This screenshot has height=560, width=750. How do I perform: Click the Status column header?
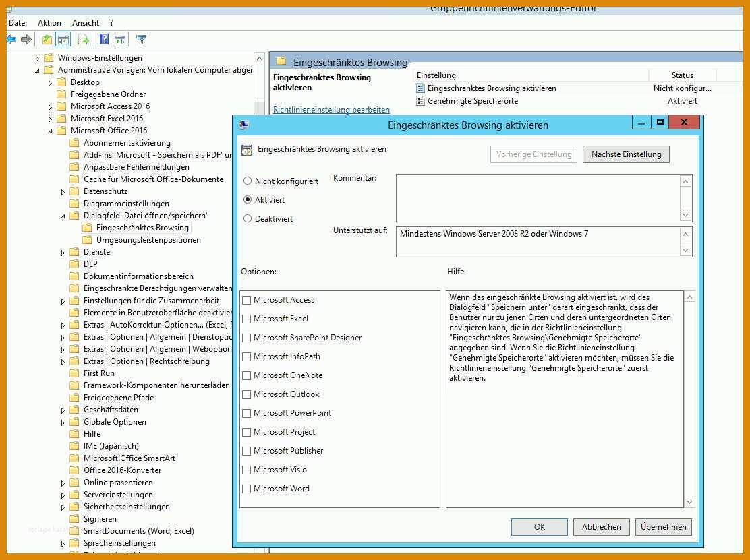coord(682,75)
